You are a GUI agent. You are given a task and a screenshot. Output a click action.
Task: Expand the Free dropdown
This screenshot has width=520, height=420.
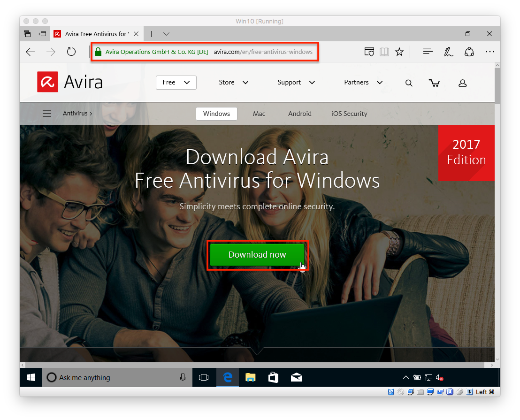click(176, 82)
